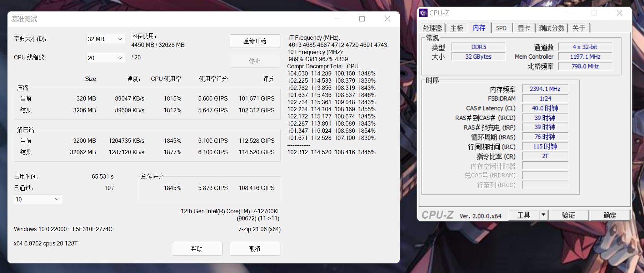The height and width of the screenshot is (273, 644).
Task: Switch to the 处理器 tab in CPU-Z
Action: click(433, 28)
